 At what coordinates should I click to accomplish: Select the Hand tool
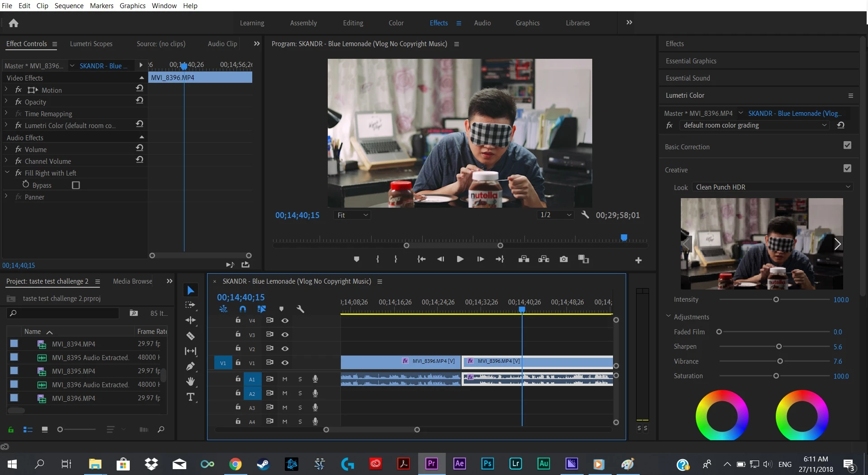click(190, 381)
